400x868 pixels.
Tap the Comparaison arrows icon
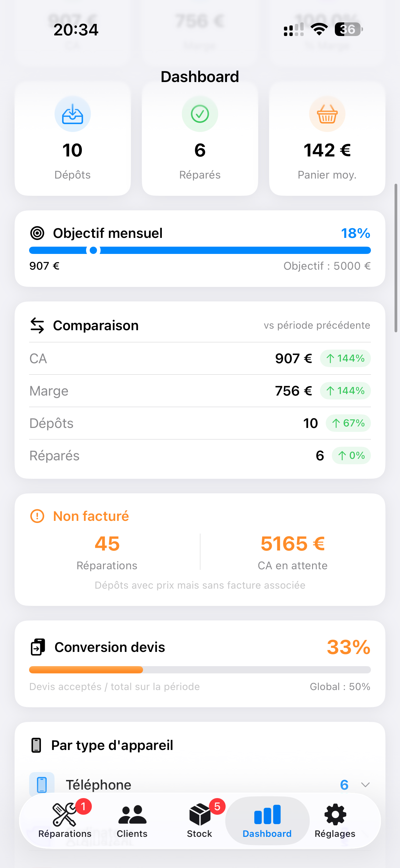point(37,326)
